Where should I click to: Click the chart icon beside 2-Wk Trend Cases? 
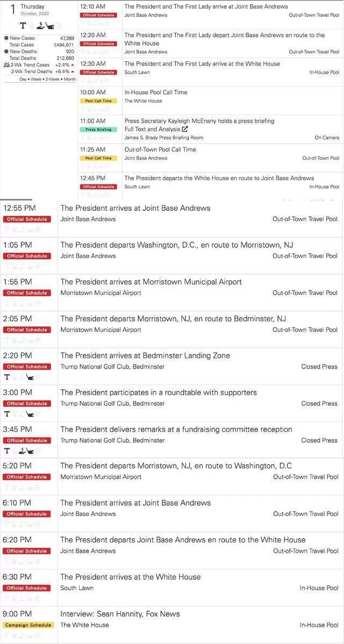(x=6, y=65)
